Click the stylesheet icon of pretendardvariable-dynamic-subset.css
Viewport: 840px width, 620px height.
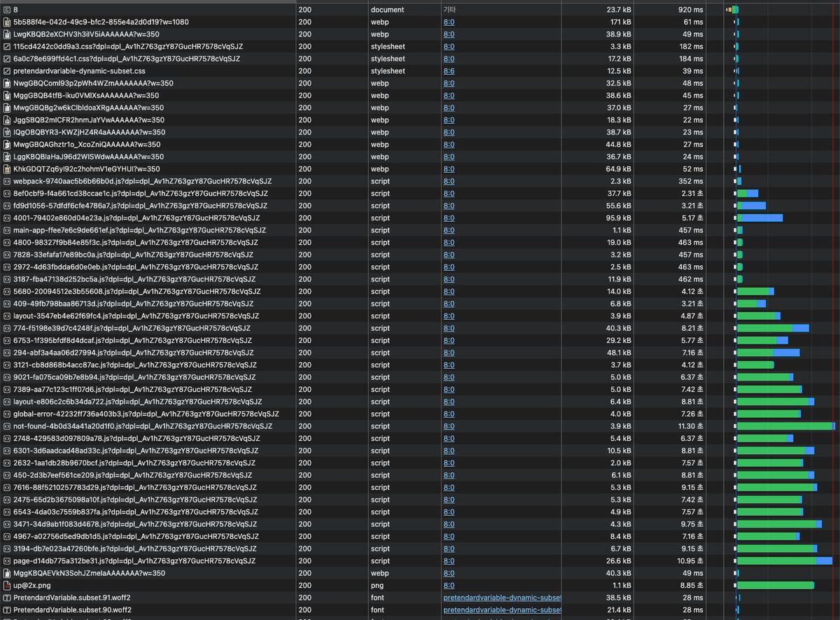pyautogui.click(x=7, y=71)
